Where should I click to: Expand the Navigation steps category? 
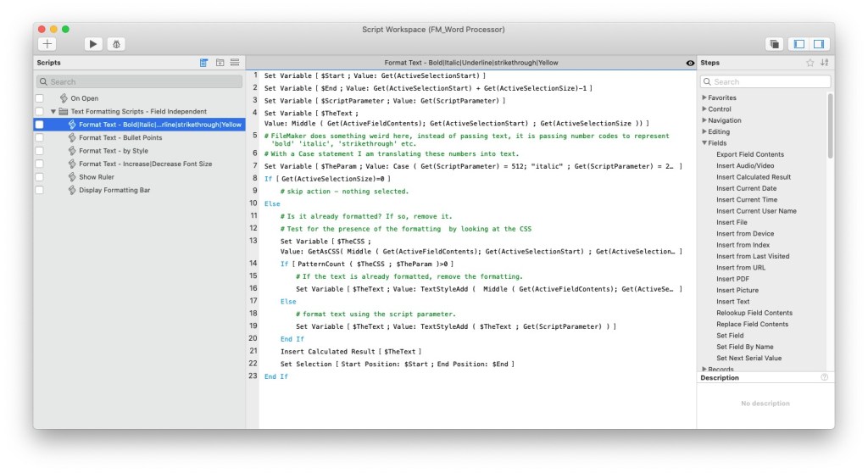point(704,120)
